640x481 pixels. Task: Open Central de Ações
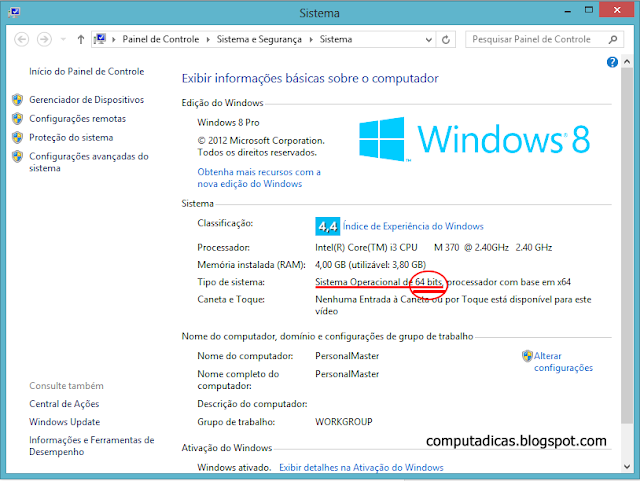(x=64, y=404)
